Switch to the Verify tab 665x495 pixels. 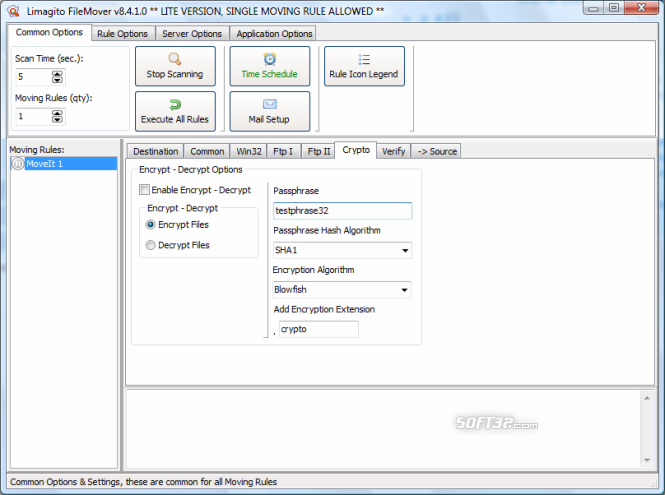(393, 151)
